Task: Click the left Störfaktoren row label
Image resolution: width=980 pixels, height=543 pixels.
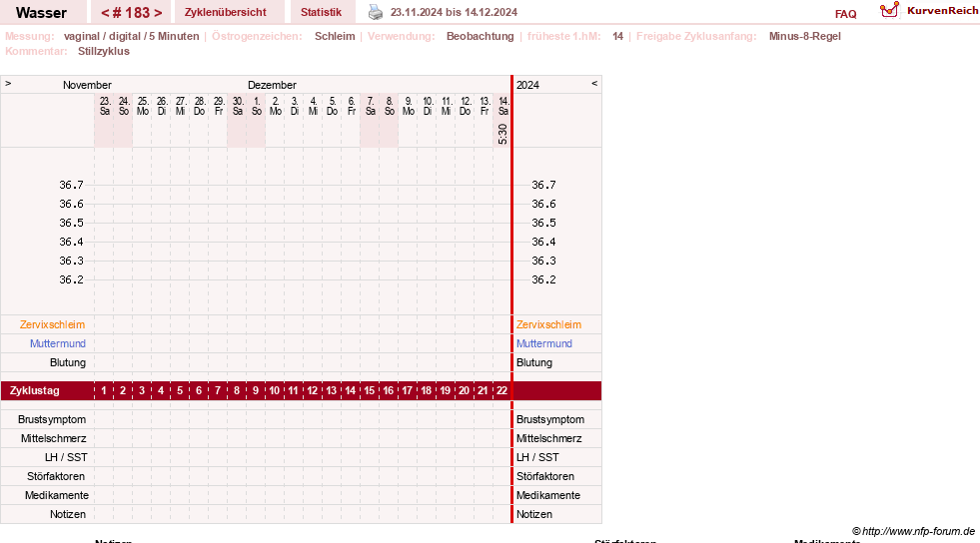Action: pyautogui.click(x=56, y=476)
